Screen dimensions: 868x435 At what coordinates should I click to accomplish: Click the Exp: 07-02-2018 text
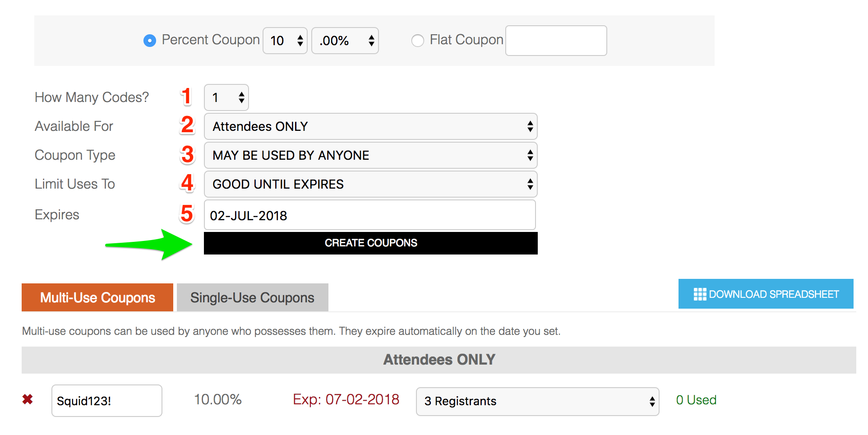[346, 399]
